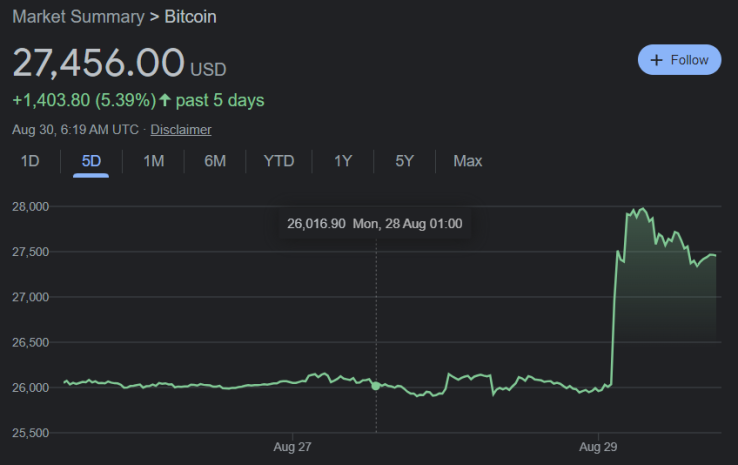This screenshot has width=738, height=465.
Task: Click the 26,016.90 price tooltip
Action: click(375, 224)
